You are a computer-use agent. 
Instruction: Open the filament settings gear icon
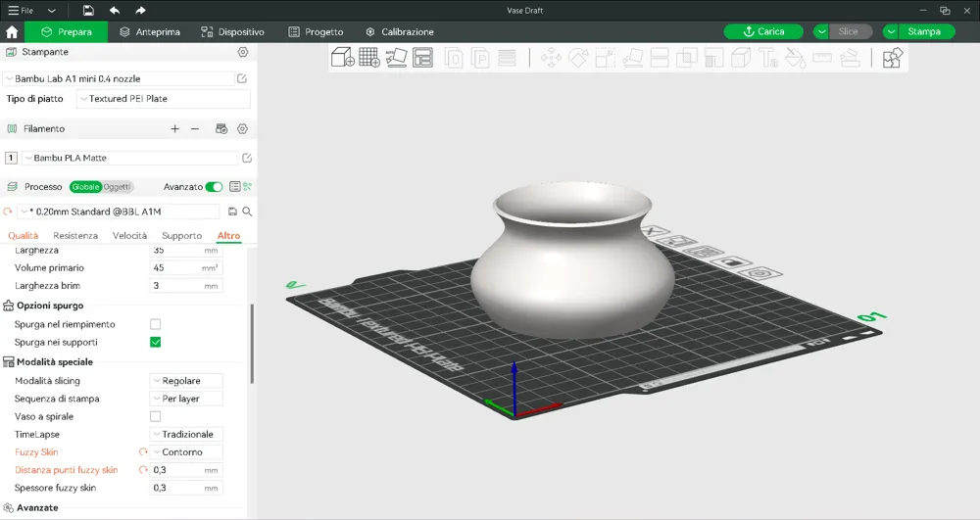pos(242,128)
